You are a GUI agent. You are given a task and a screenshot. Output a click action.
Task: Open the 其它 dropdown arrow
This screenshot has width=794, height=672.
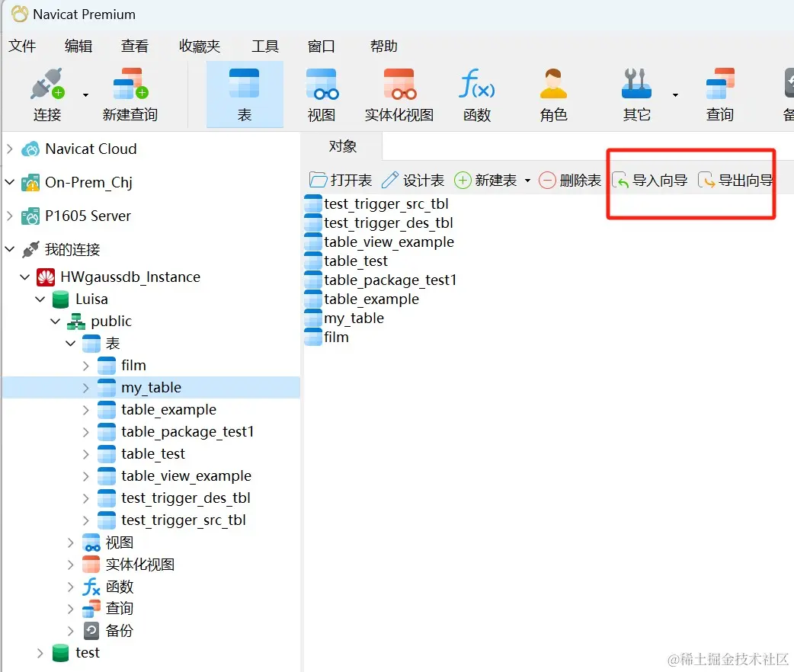675,94
